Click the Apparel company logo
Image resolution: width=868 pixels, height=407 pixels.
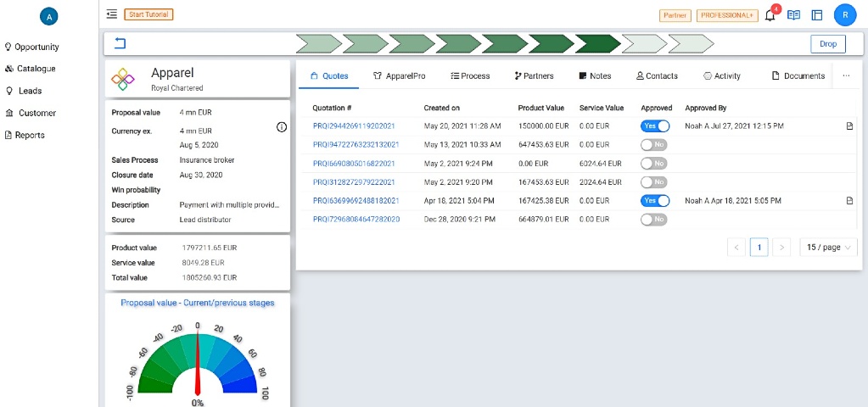click(x=124, y=80)
